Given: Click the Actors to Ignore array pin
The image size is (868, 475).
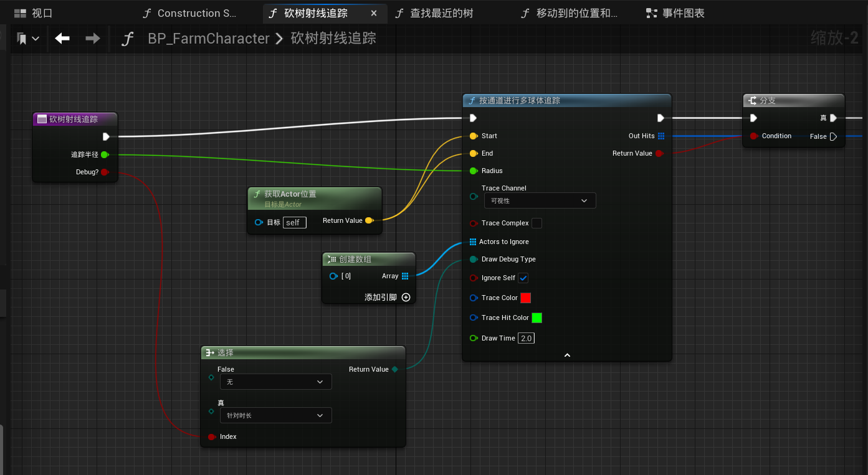Looking at the screenshot, I should [474, 242].
